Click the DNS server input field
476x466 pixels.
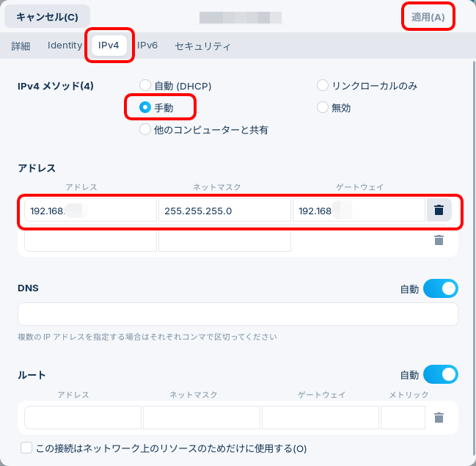pos(238,314)
